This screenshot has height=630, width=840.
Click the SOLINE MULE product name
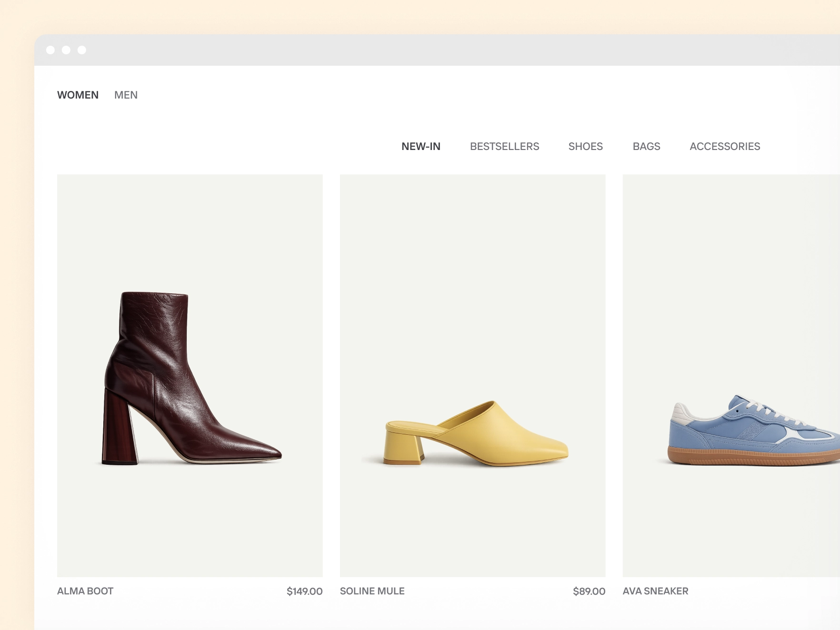(372, 591)
